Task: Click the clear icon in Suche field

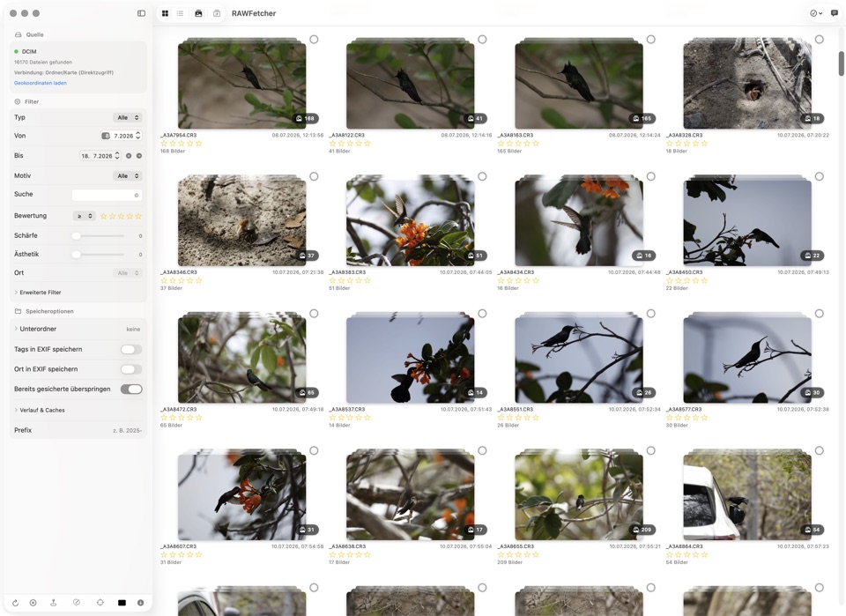Action: (137, 196)
